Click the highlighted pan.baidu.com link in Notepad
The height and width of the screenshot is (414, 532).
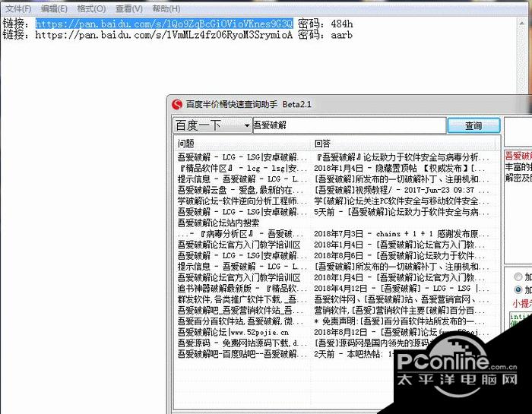coord(164,24)
